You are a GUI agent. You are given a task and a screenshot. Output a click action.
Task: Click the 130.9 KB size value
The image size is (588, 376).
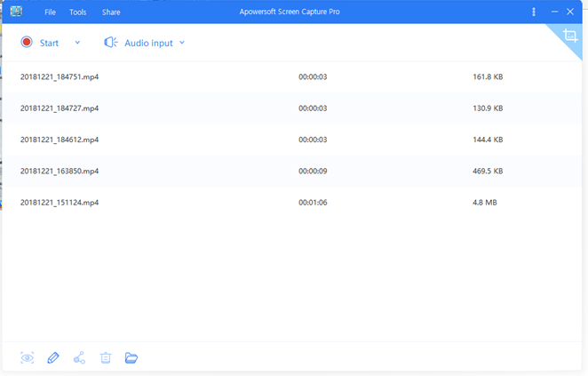click(488, 108)
